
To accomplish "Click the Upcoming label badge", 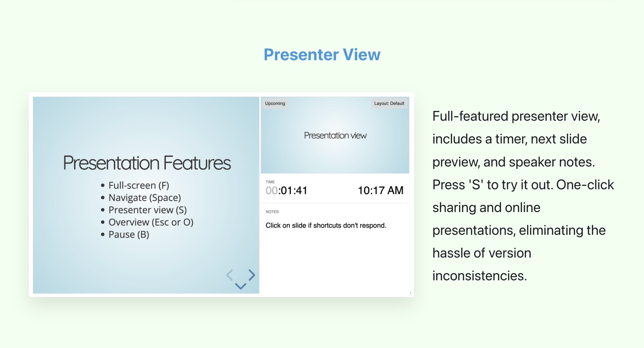I will click(275, 103).
